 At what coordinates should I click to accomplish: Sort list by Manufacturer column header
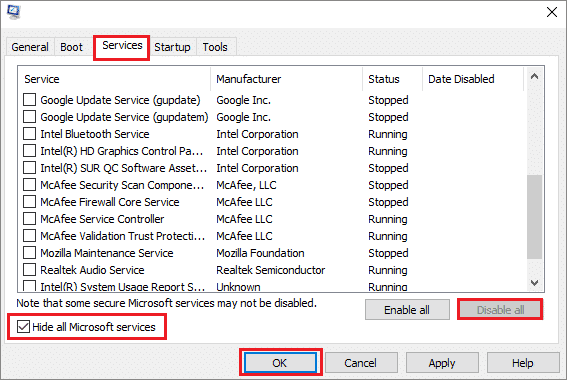tap(286, 79)
